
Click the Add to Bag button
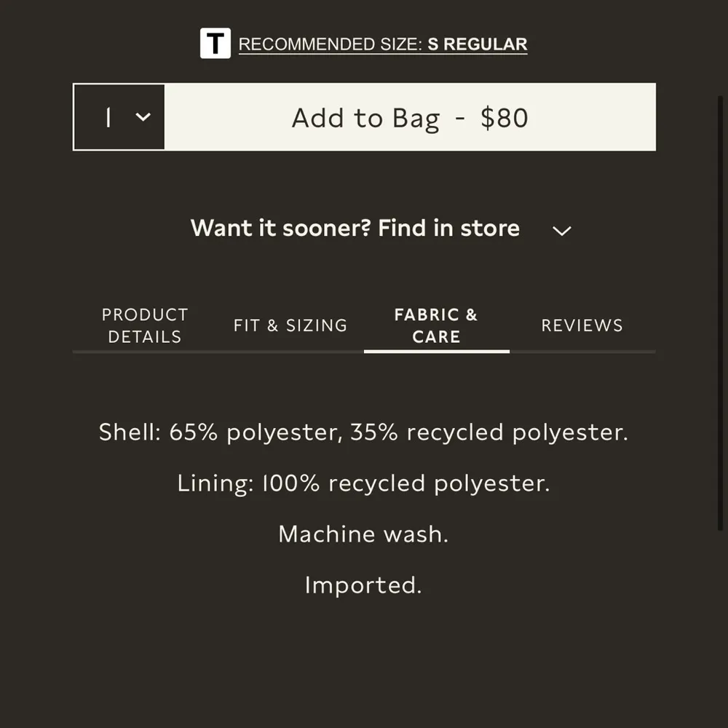tap(410, 117)
